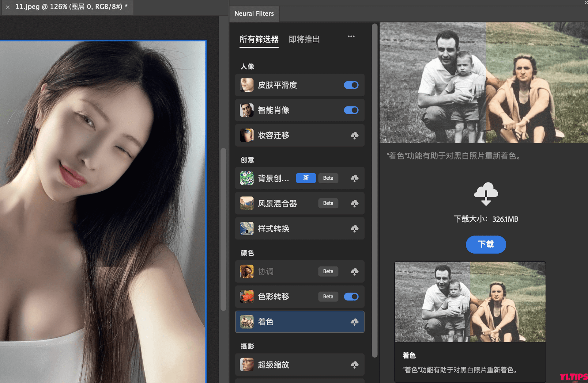Click the cloud download icon for 妆容迁移

click(x=355, y=135)
